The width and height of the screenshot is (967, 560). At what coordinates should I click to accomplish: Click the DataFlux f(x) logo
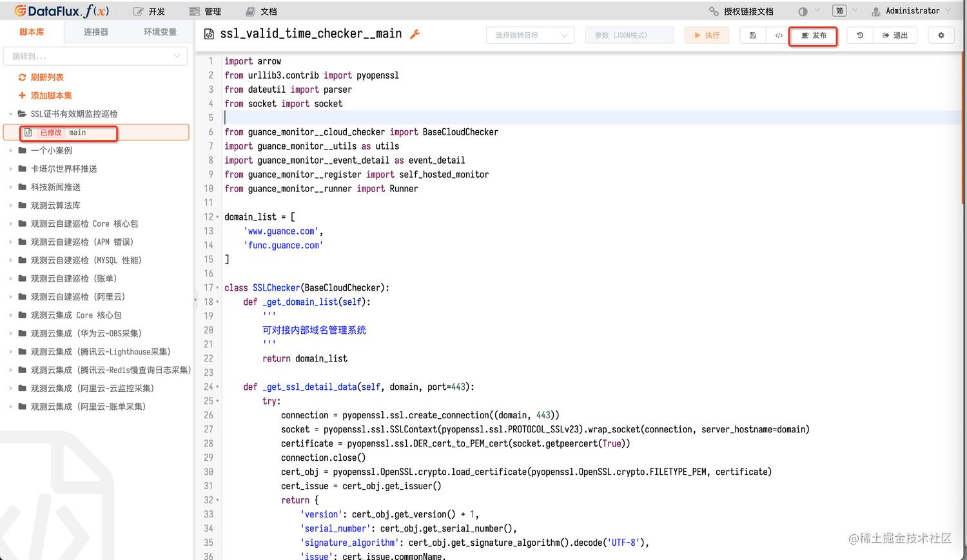point(62,11)
